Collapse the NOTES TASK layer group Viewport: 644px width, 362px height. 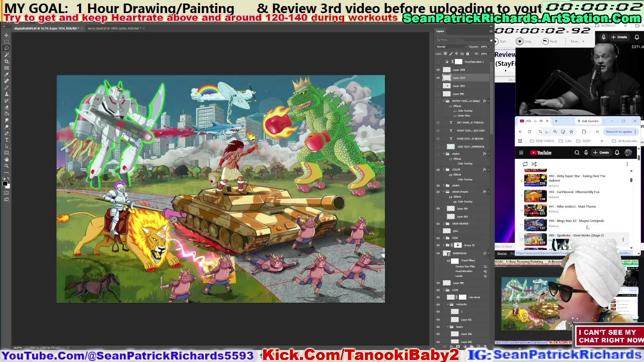pos(444,101)
